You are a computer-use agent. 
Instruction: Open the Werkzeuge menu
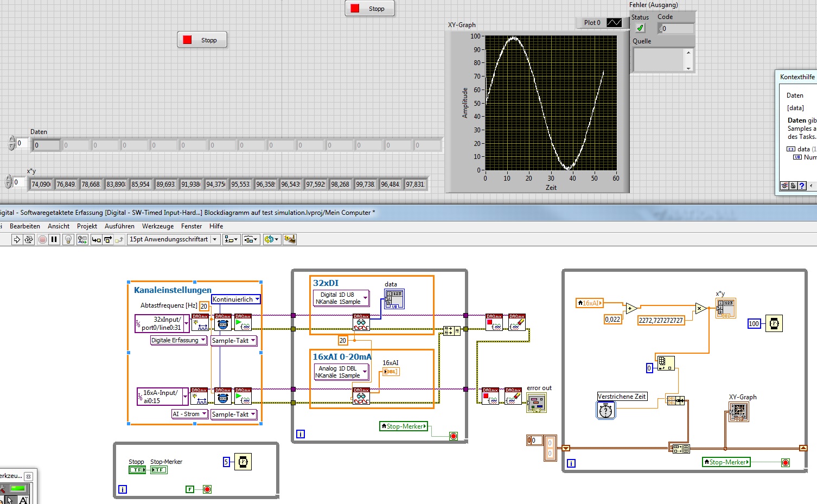click(x=158, y=226)
